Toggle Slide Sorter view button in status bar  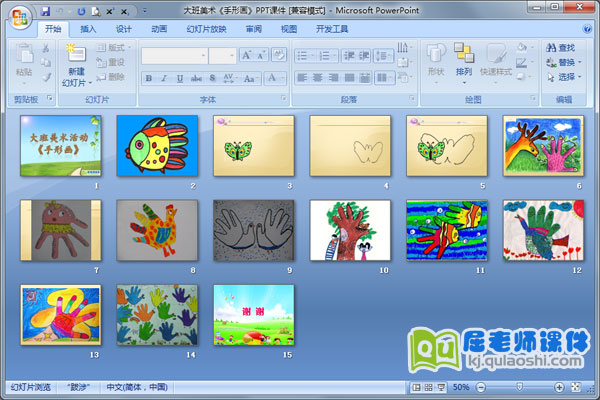430,387
